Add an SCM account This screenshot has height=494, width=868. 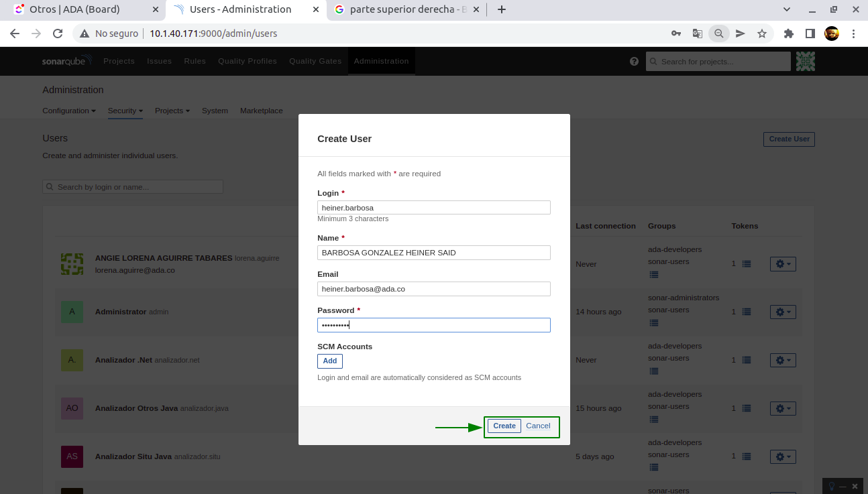(x=329, y=361)
